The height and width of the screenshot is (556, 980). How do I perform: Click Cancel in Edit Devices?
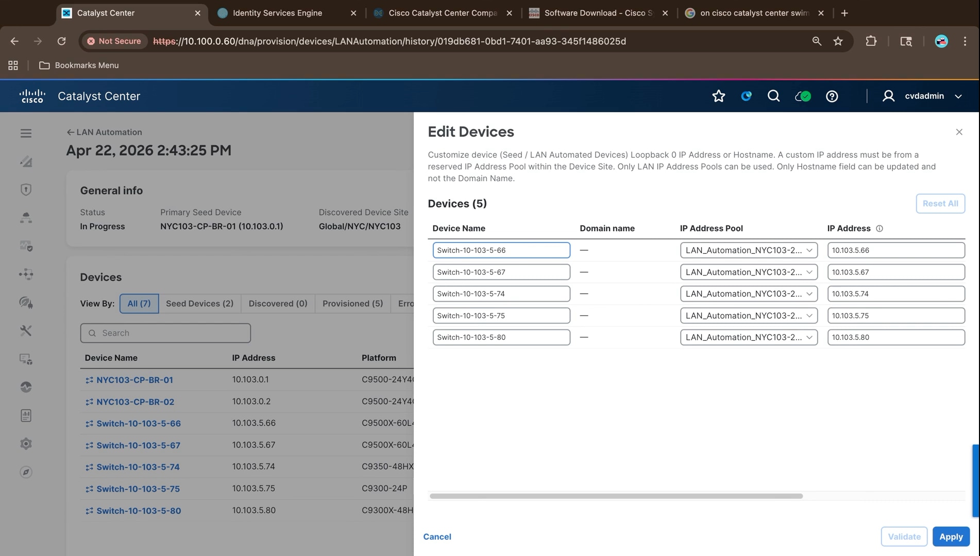click(437, 536)
